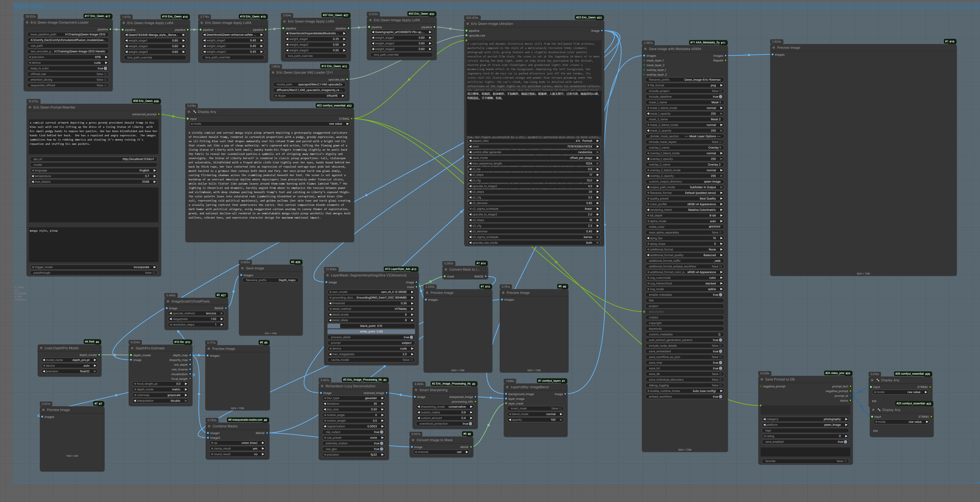The width and height of the screenshot is (980, 502).
Task: Click the filename_prefix Qwen_image-Eric-flowmax field
Action: pos(685,80)
